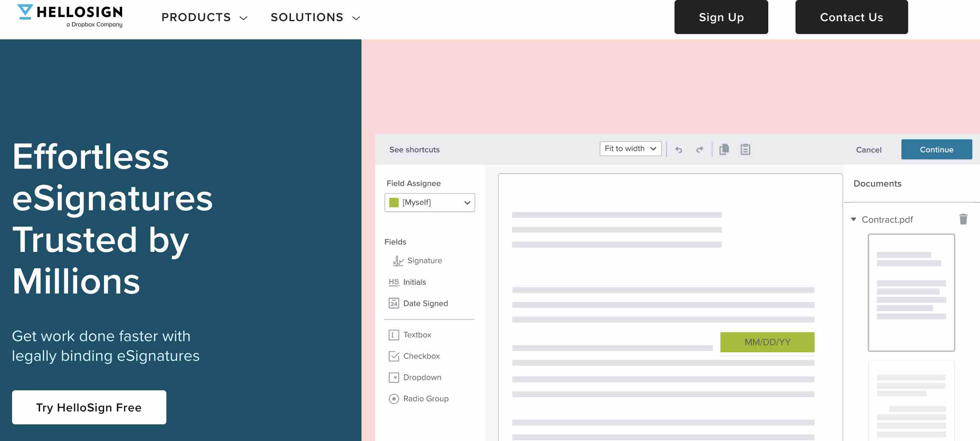Click the redo arrow icon

click(699, 149)
